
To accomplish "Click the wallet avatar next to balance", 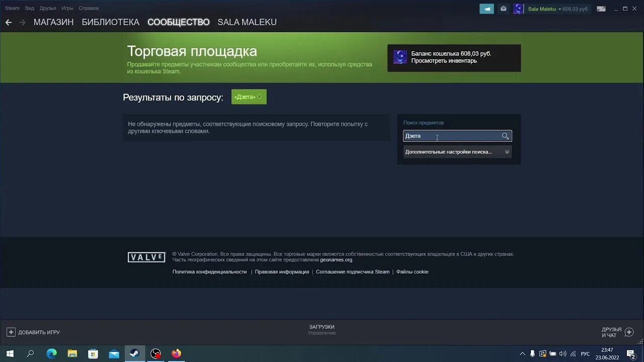I will point(400,57).
